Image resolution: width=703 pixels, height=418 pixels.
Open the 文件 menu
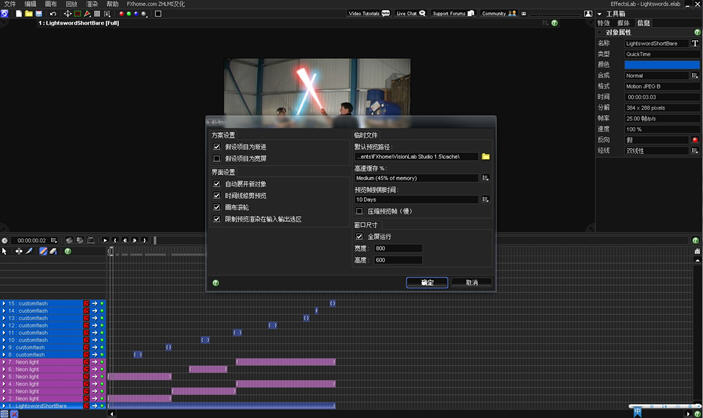click(x=10, y=4)
